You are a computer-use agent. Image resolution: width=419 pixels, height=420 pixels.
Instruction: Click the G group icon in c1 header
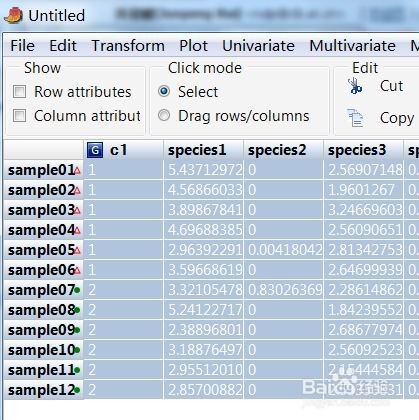(95, 150)
